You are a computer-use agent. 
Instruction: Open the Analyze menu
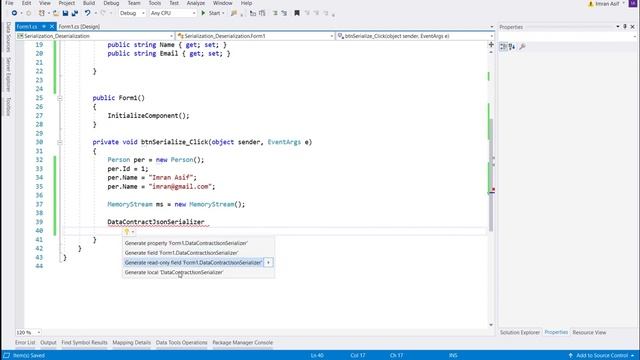(196, 3)
